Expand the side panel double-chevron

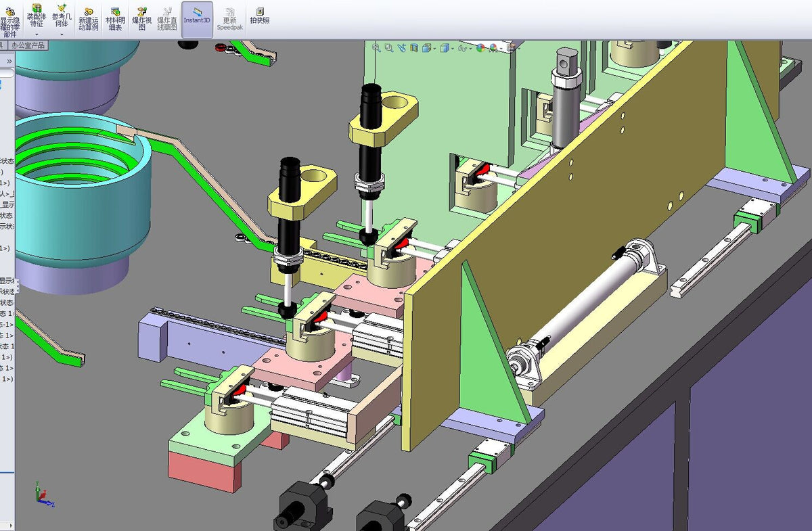click(9, 61)
